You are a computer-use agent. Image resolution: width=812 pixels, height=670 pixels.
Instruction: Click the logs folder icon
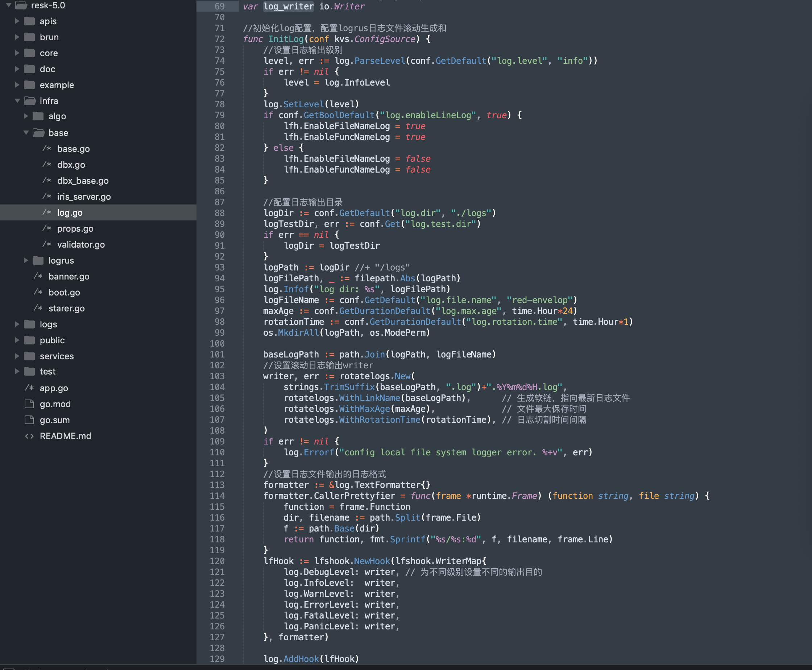pyautogui.click(x=29, y=324)
